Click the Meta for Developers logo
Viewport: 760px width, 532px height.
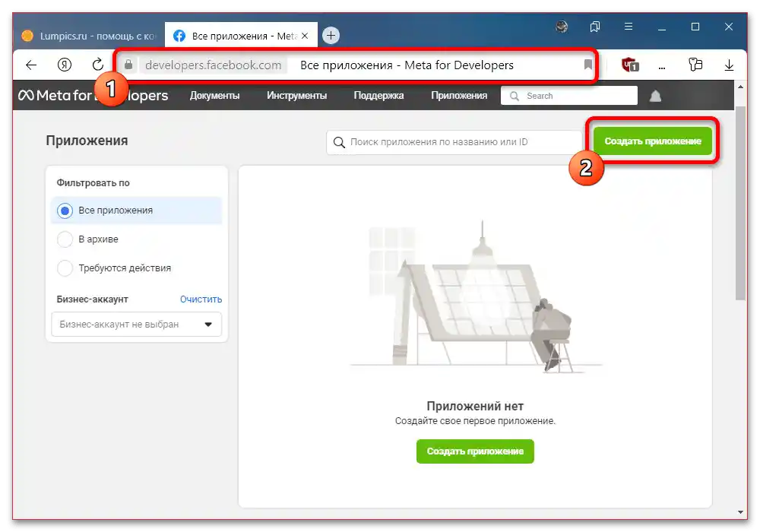(x=93, y=96)
